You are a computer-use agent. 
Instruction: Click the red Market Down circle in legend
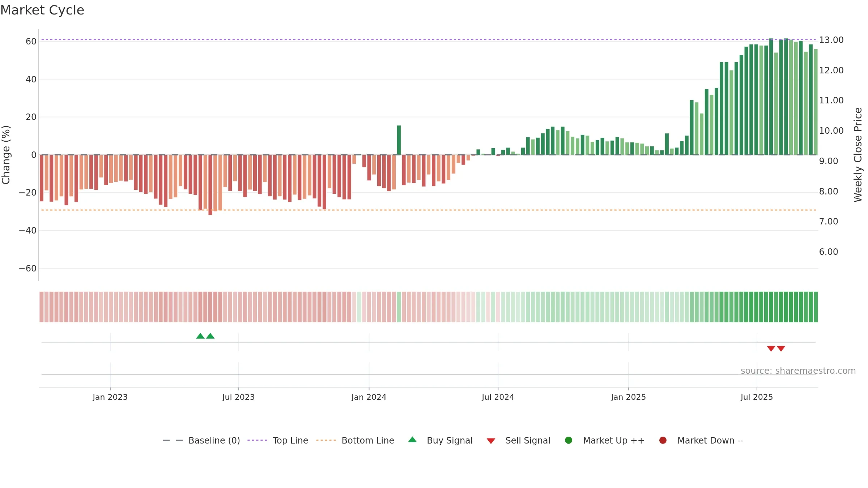coord(663,440)
